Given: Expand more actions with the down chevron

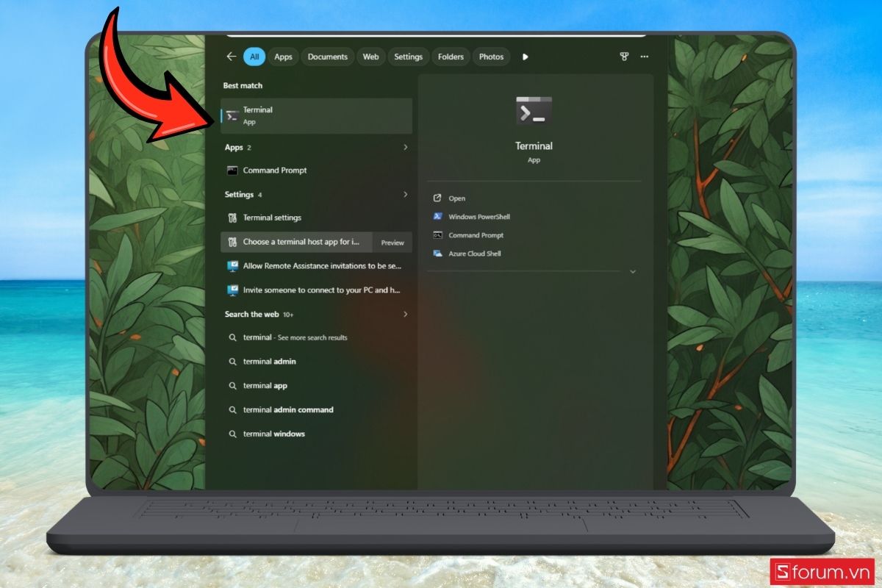Looking at the screenshot, I should point(633,272).
